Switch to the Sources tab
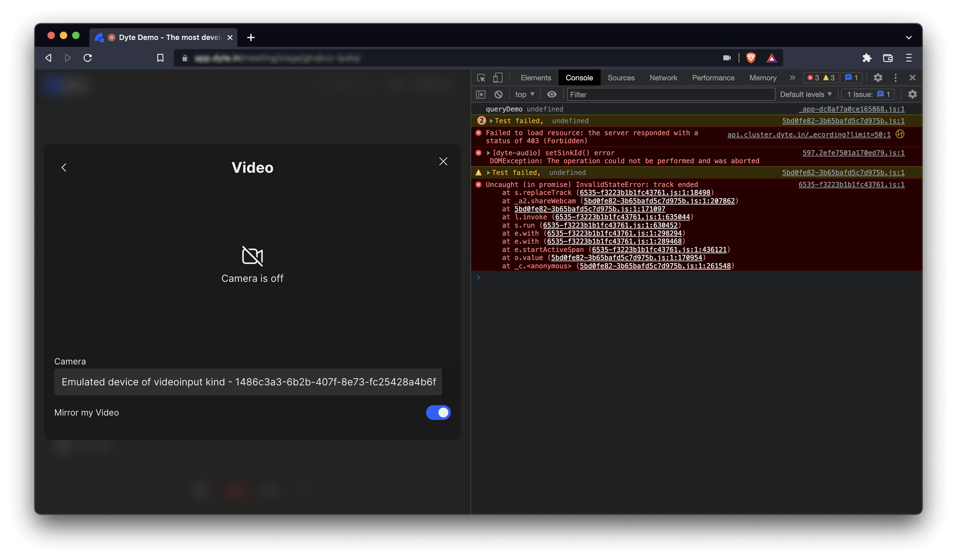This screenshot has width=957, height=560. pyautogui.click(x=621, y=77)
